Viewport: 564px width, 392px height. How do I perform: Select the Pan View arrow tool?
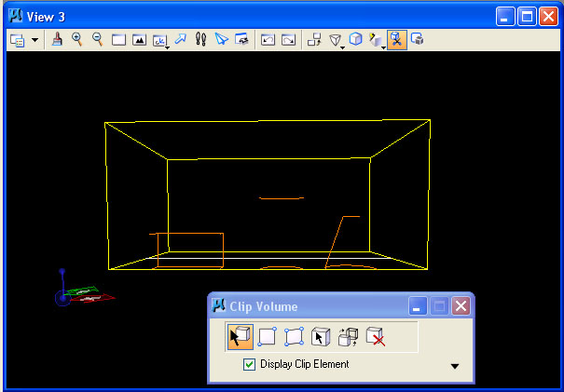point(181,39)
